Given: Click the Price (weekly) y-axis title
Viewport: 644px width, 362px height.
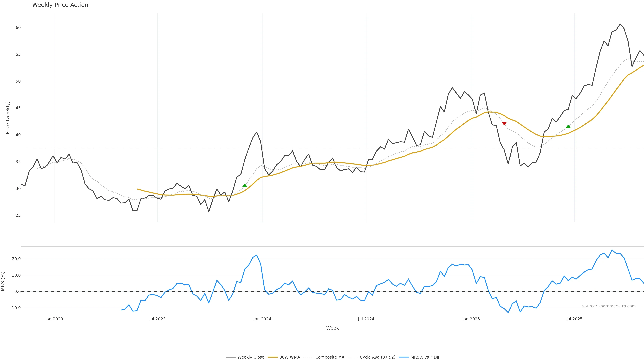Looking at the screenshot, I should click(x=8, y=118).
